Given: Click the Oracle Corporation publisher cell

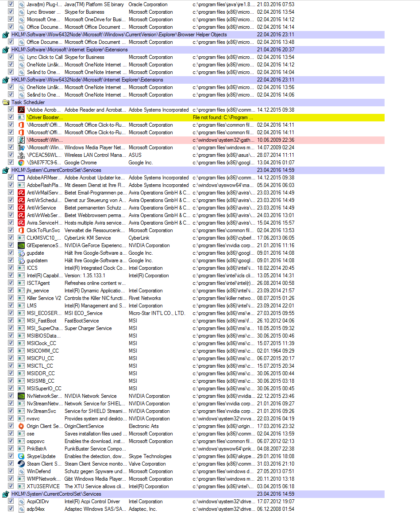Looking at the screenshot, I should [148, 4].
